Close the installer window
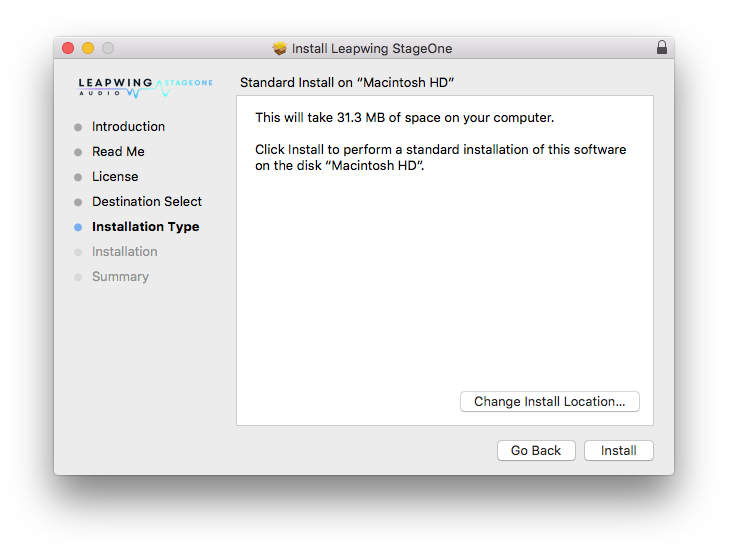This screenshot has width=729, height=549. 68,48
